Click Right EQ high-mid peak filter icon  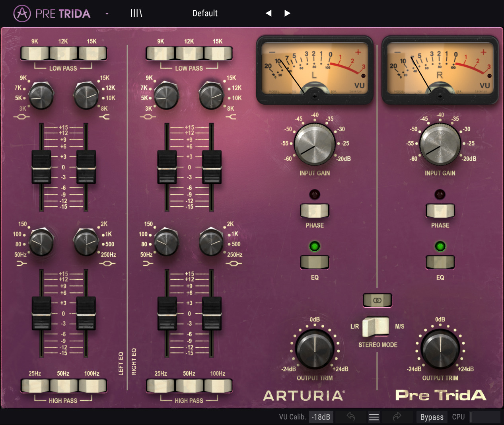click(x=148, y=117)
